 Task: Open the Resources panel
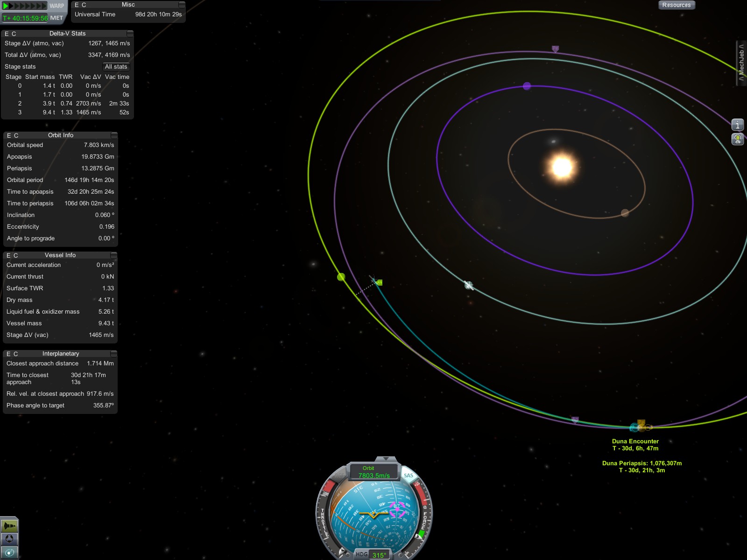click(x=677, y=5)
